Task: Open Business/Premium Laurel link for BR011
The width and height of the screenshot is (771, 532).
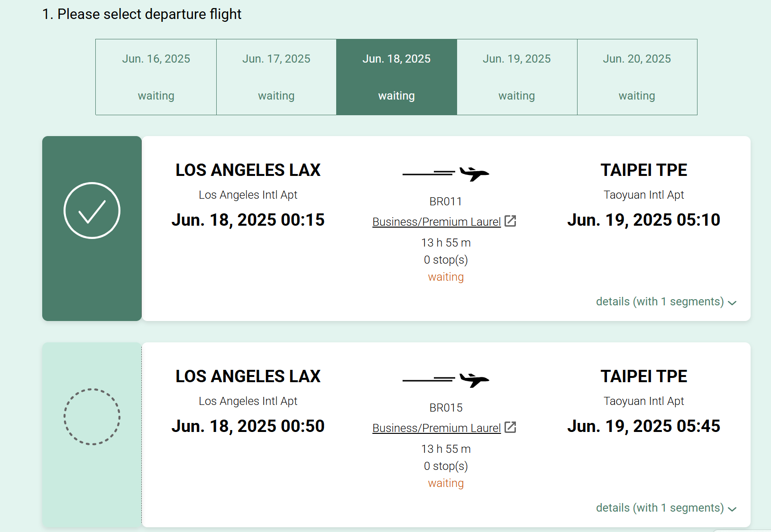Action: [x=436, y=222]
